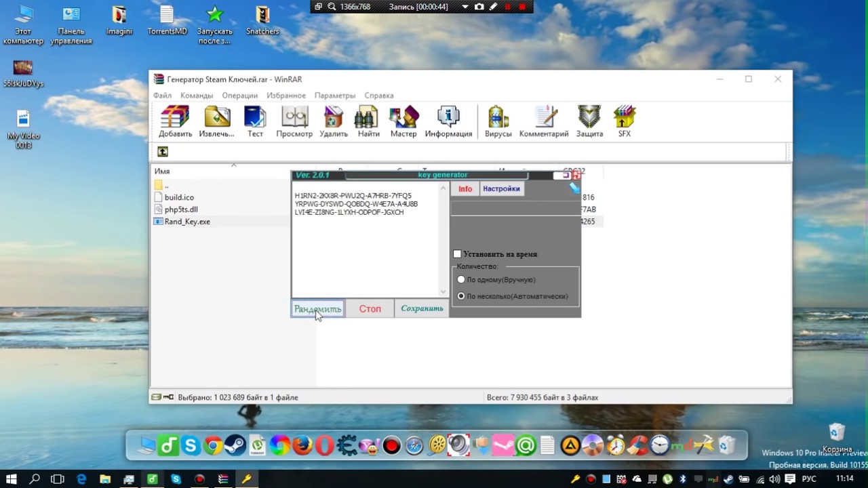Show archive Информация

pos(448,122)
